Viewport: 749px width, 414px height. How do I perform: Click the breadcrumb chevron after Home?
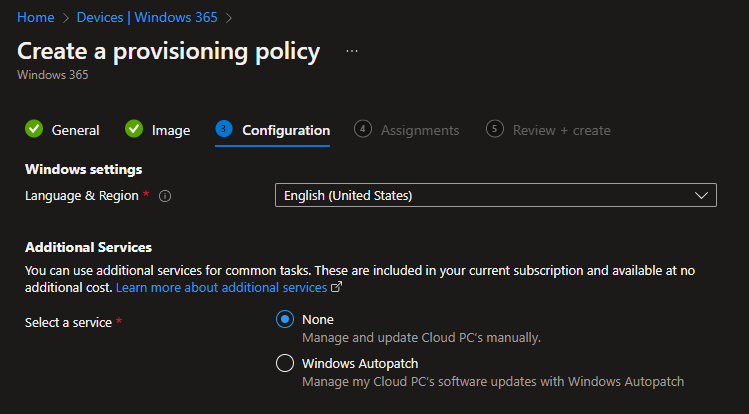click(68, 17)
